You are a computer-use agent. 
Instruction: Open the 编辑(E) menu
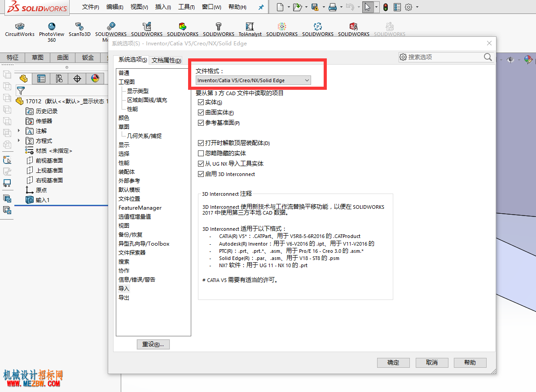[x=115, y=7]
